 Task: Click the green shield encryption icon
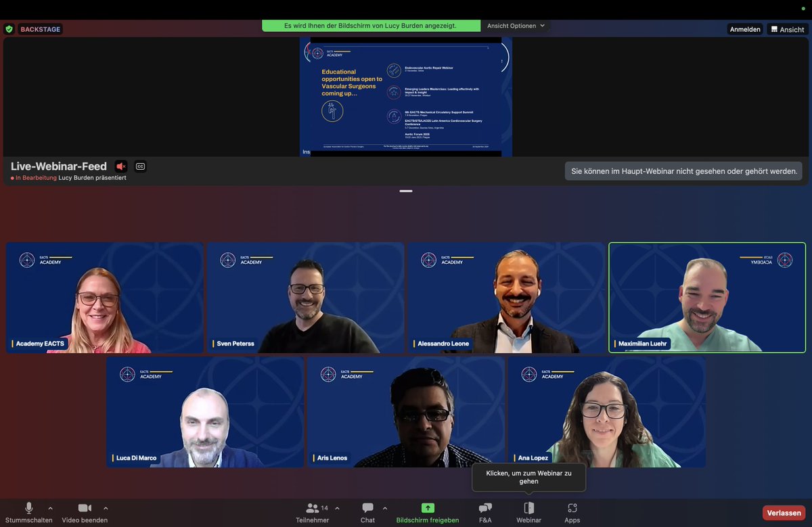pos(9,29)
